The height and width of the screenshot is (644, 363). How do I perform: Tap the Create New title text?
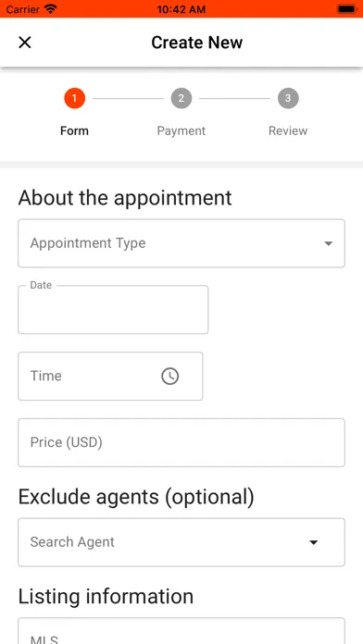tap(197, 43)
